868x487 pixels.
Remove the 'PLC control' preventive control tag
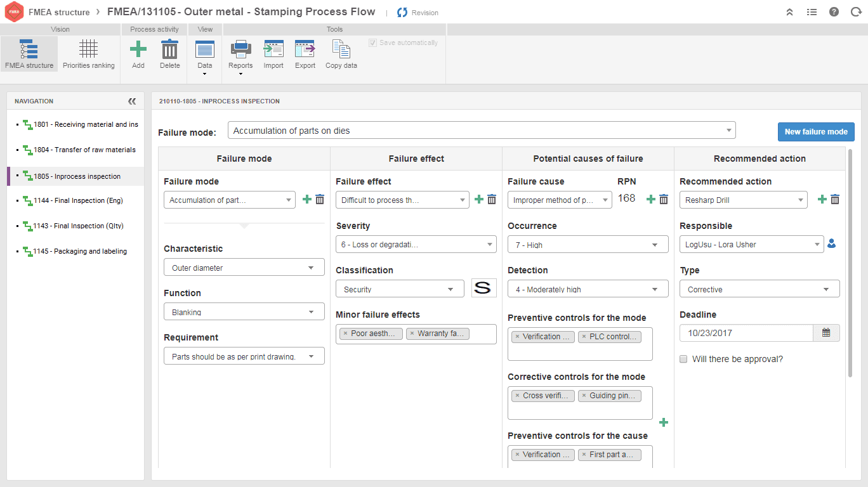click(584, 337)
